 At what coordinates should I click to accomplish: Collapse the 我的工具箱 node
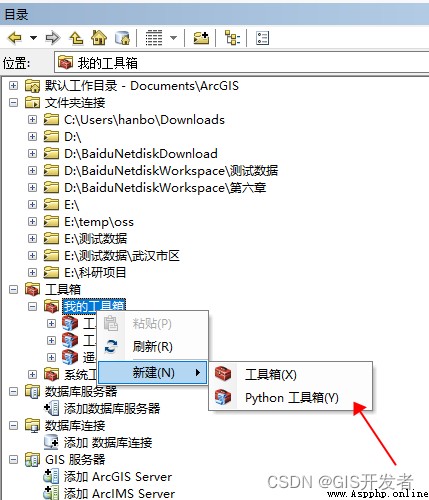32,306
